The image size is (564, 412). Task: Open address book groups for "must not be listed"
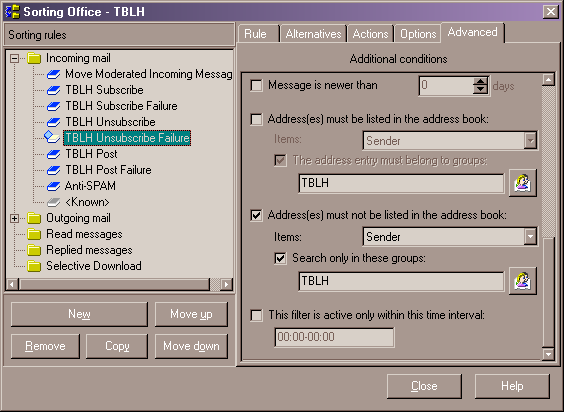coord(523,281)
